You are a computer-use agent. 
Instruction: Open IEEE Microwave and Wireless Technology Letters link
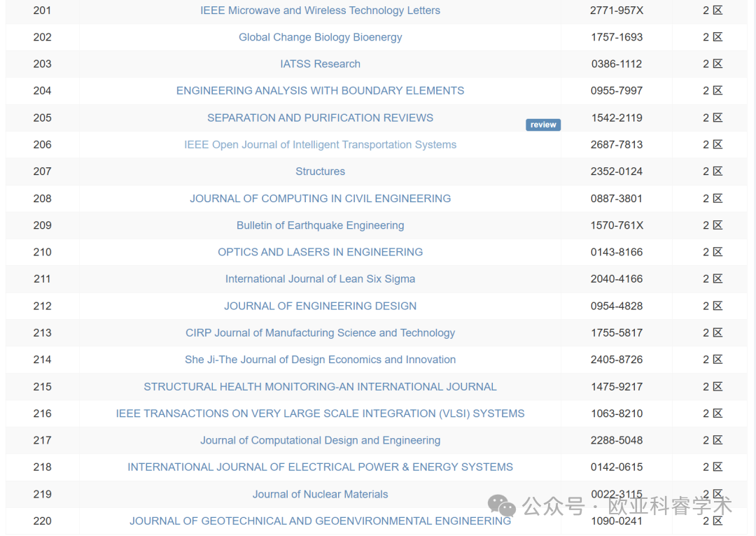pos(320,10)
